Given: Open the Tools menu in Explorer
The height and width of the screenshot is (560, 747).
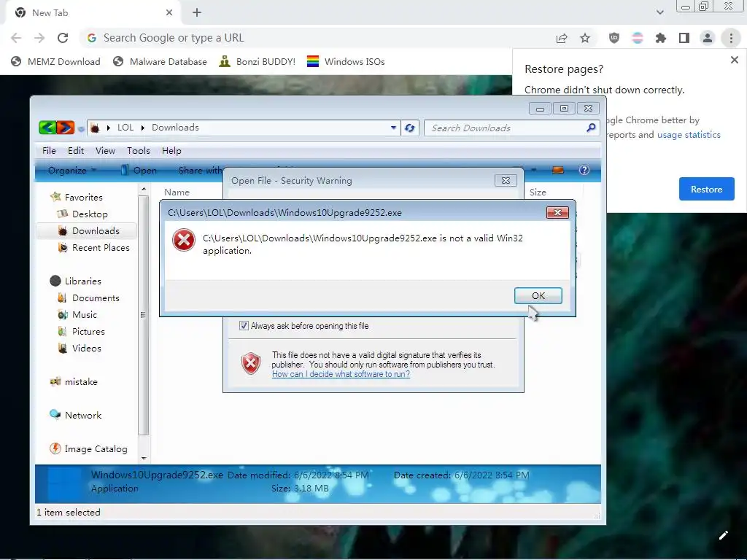Looking at the screenshot, I should pyautogui.click(x=139, y=151).
